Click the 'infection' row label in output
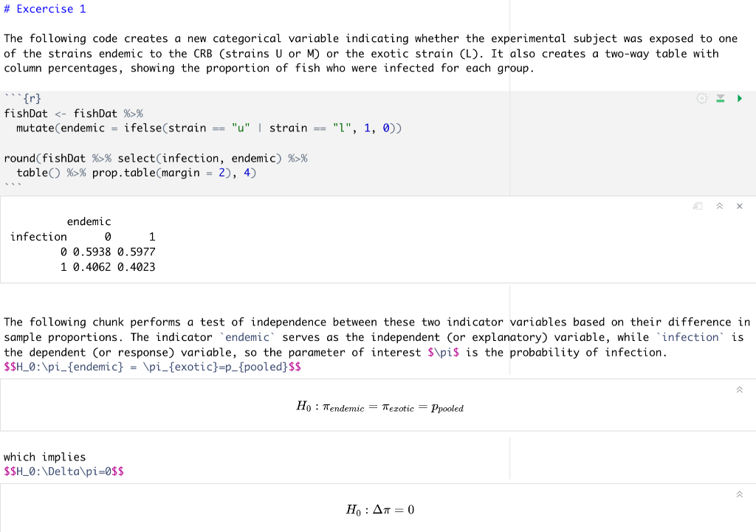This screenshot has height=532, width=756. (x=38, y=237)
